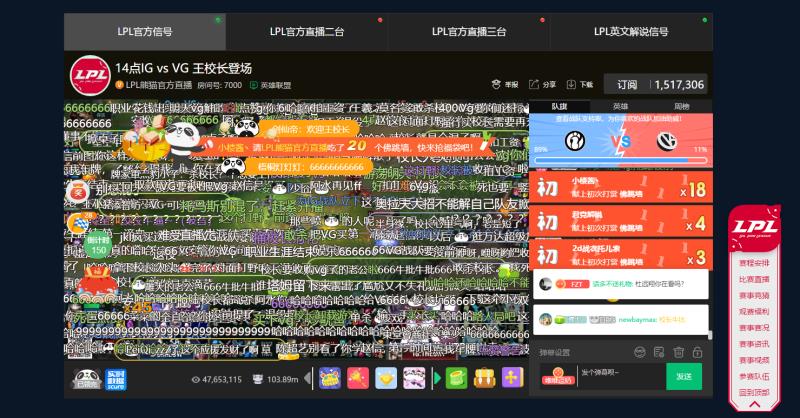Send the gold ingot gift
800x418 pixels.
point(386,378)
